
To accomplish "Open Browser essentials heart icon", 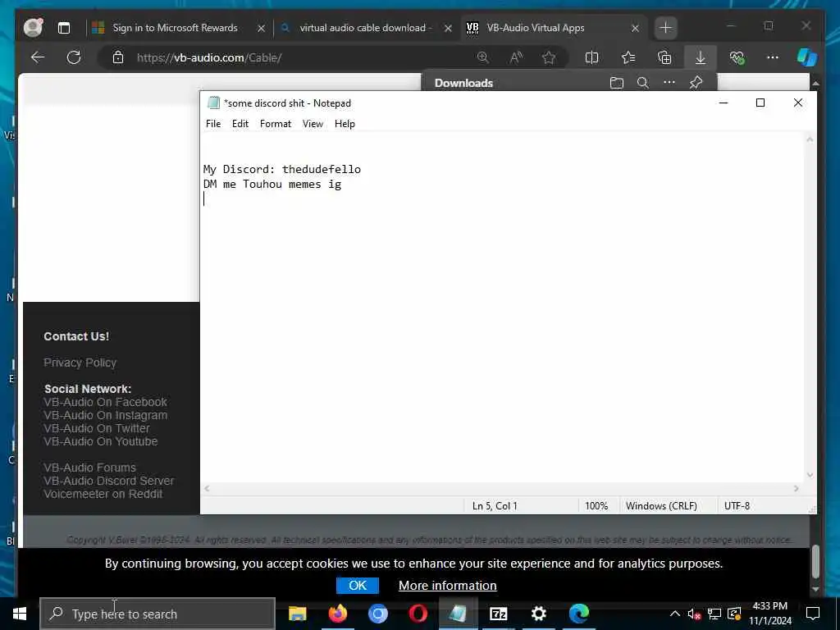I will coord(737,57).
